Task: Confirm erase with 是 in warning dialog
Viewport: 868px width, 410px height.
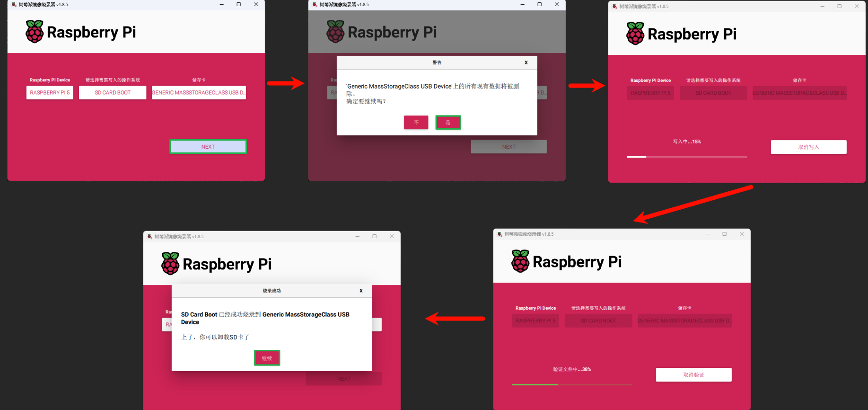Action: pos(448,123)
